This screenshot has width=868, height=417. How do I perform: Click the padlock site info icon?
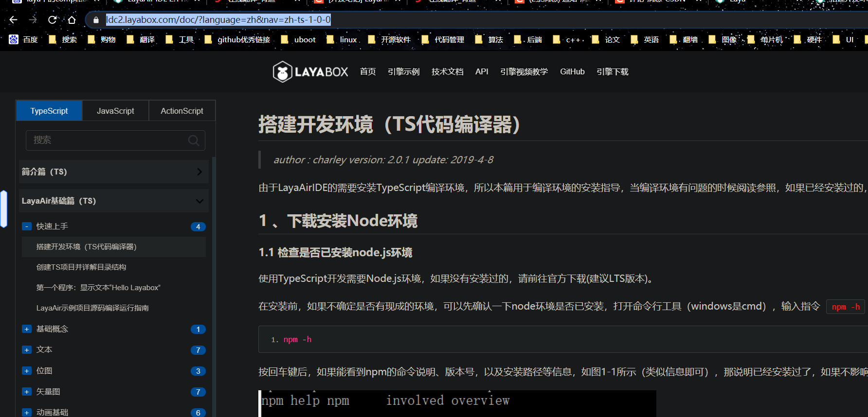pos(96,20)
